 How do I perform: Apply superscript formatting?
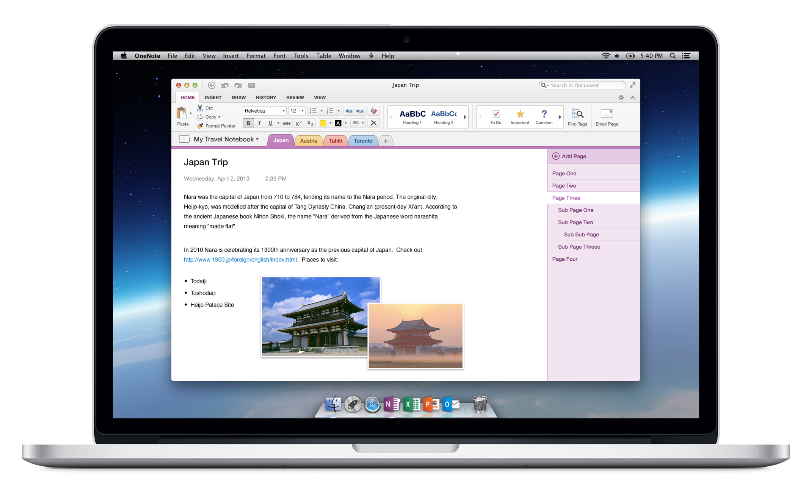coord(299,123)
